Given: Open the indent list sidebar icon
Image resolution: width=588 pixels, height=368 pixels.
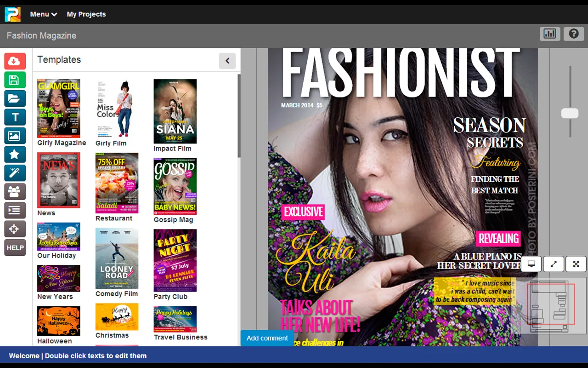Looking at the screenshot, I should 15,210.
